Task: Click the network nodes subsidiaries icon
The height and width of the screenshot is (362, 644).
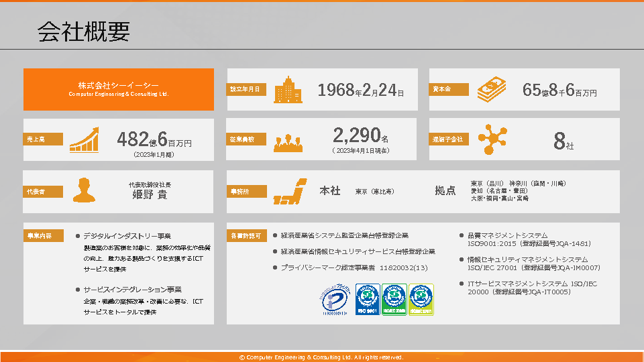Action: point(492,139)
